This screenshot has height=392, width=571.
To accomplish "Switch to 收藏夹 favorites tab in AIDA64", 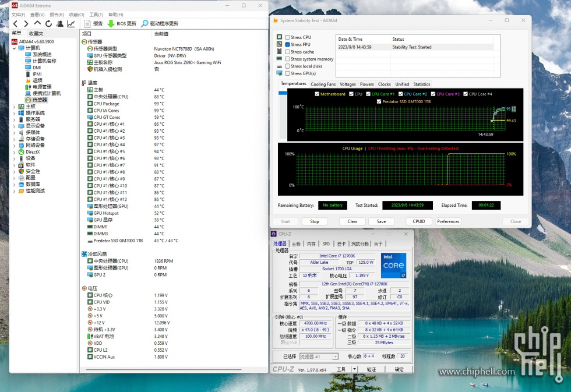I will [x=36, y=33].
